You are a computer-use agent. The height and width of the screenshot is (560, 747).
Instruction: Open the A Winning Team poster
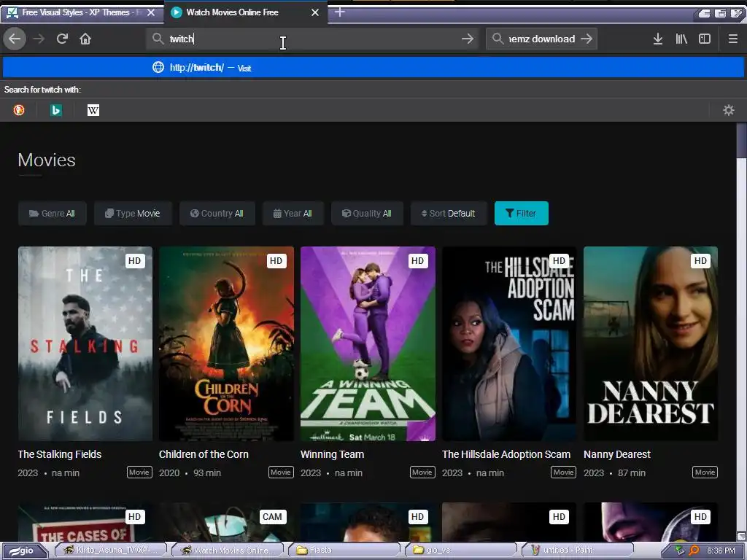point(368,343)
